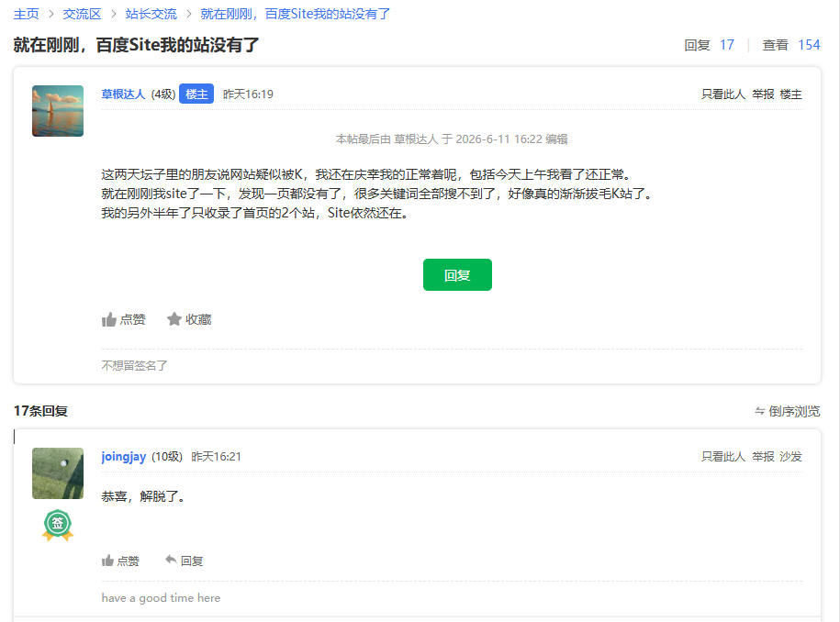The height and width of the screenshot is (622, 840).
Task: Click the post line starting 我的另外半年了
Action: tap(257, 213)
